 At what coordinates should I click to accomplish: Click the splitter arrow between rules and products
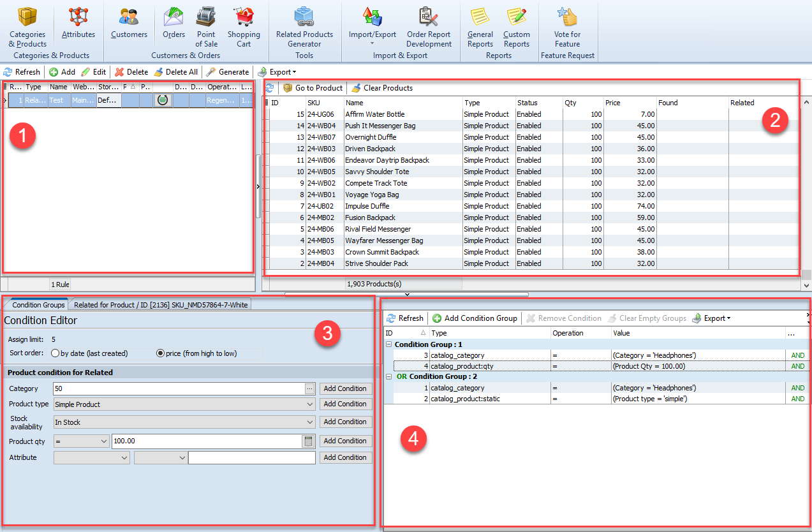point(258,186)
